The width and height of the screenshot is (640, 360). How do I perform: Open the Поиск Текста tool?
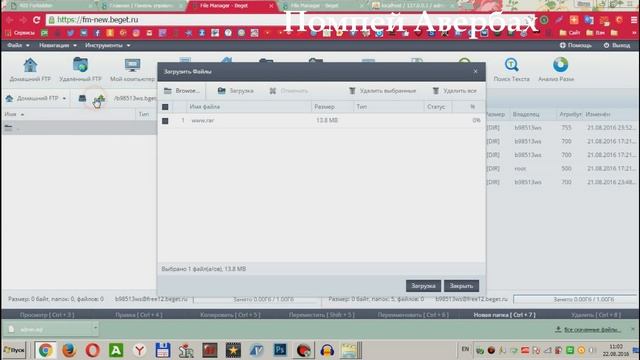pos(511,70)
